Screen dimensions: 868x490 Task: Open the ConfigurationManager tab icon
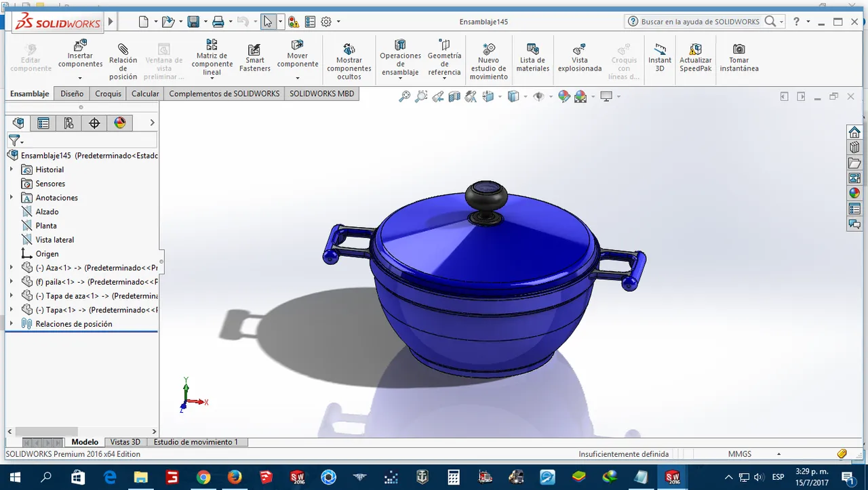tap(68, 123)
